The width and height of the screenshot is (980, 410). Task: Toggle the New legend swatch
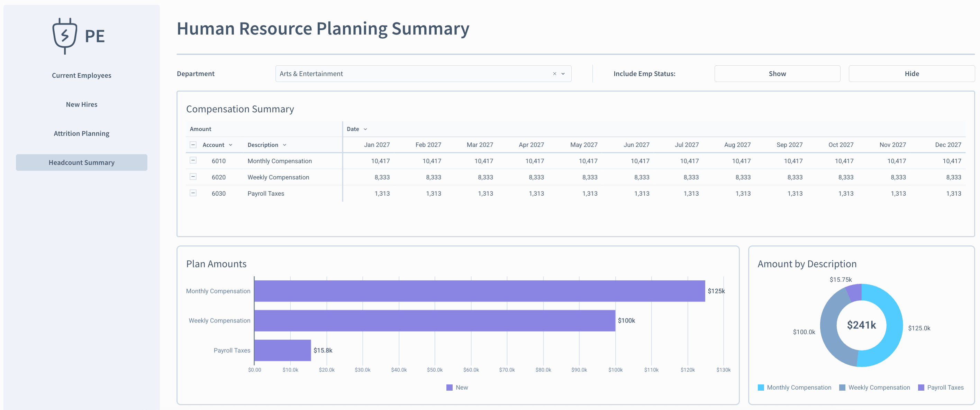(x=449, y=388)
